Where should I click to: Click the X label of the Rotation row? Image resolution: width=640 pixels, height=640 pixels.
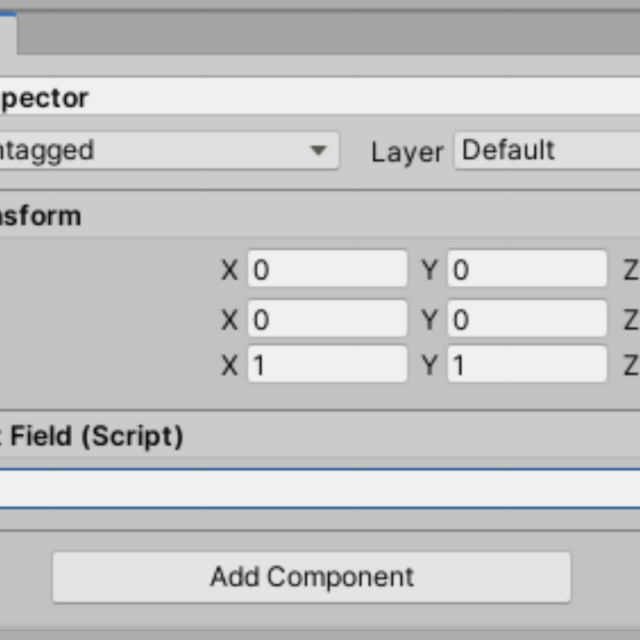tap(229, 320)
